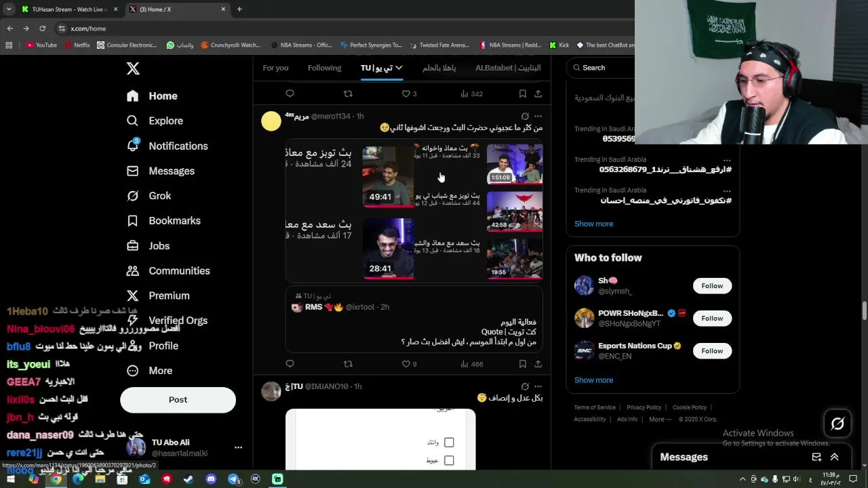Open more options on IMJANO10 post

pos(538,386)
